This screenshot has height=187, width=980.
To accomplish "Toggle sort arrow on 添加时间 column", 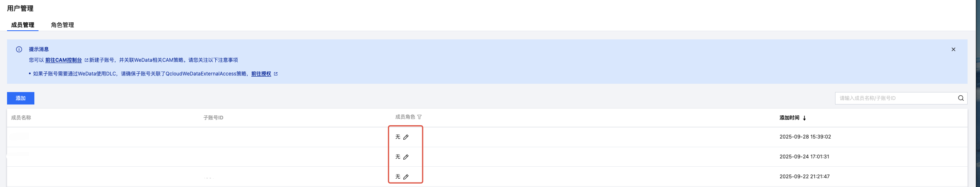I will pos(804,118).
